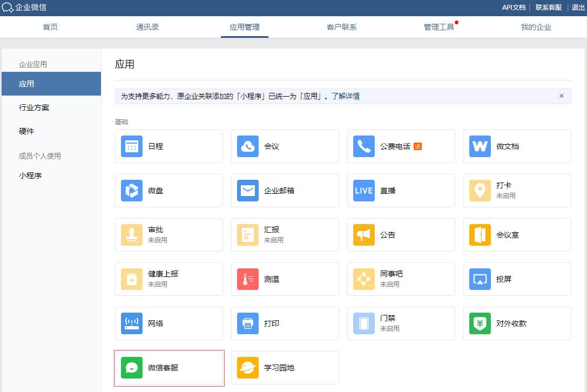Open the 客户联系 tab
Viewport: 587px width, 392px height.
point(342,27)
